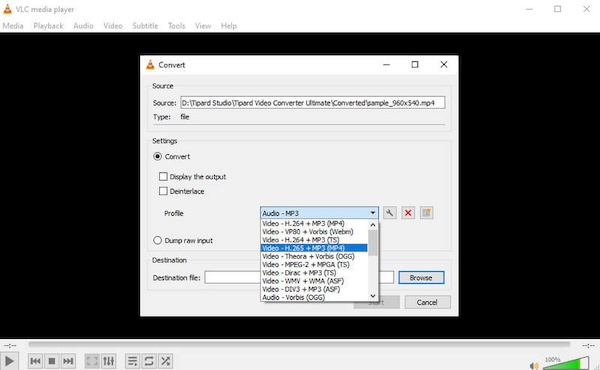Click Cancel in the Convert dialog
This screenshot has width=600, height=370.
427,302
